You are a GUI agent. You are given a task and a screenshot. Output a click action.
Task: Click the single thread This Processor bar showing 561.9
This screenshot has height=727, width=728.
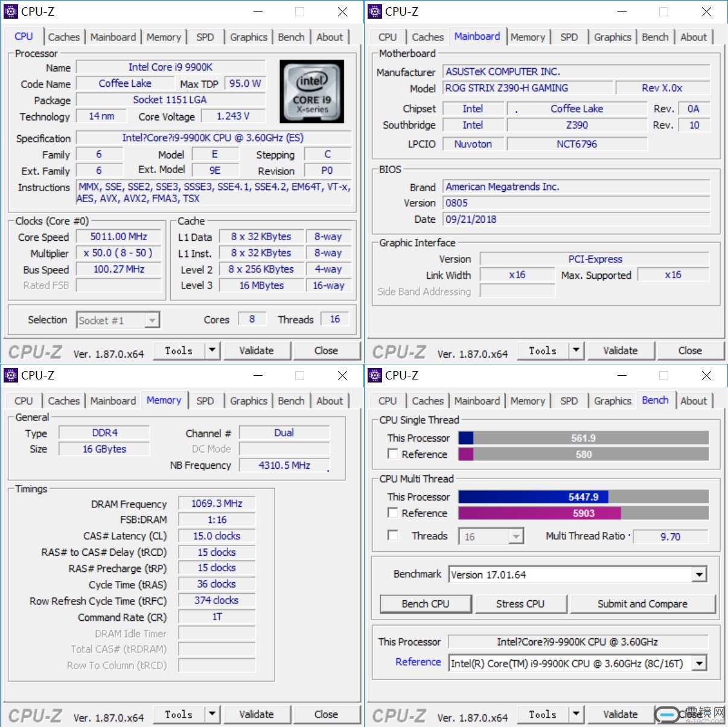(584, 438)
